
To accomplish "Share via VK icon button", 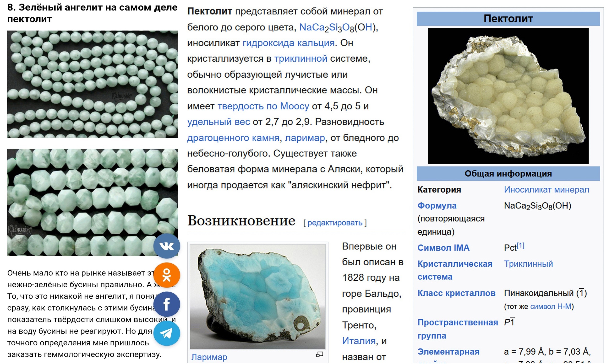I will 167,246.
